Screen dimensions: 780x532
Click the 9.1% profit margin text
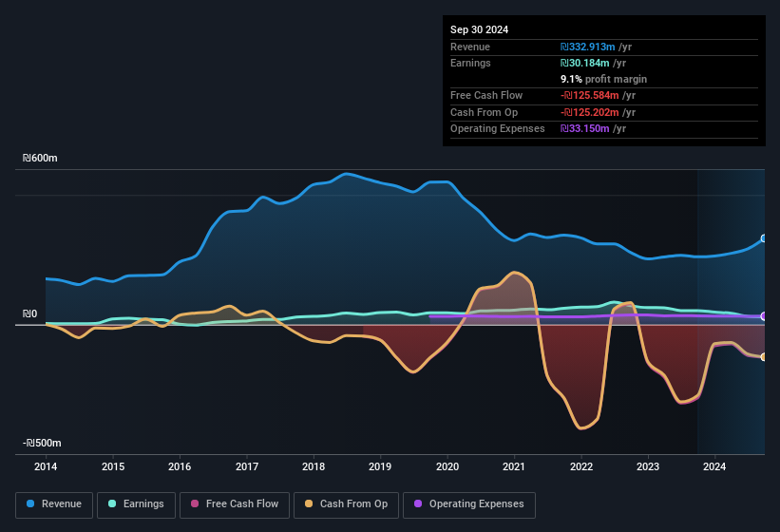603,79
